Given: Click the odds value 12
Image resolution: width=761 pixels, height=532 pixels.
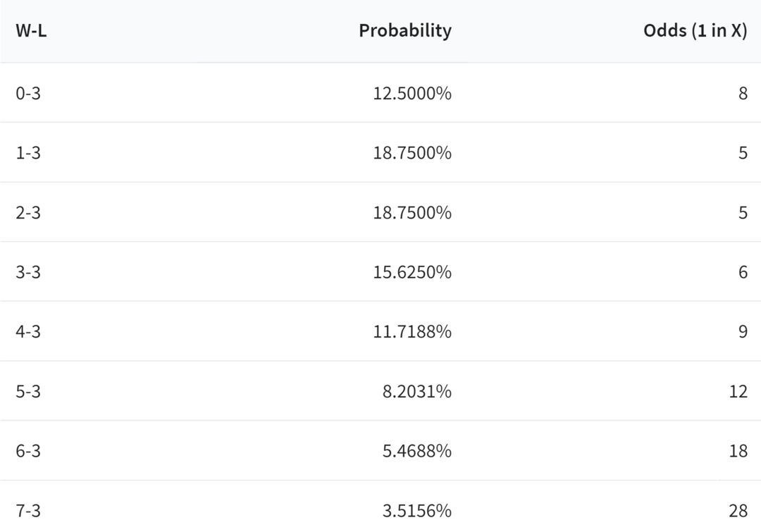Looking at the screenshot, I should tap(738, 391).
